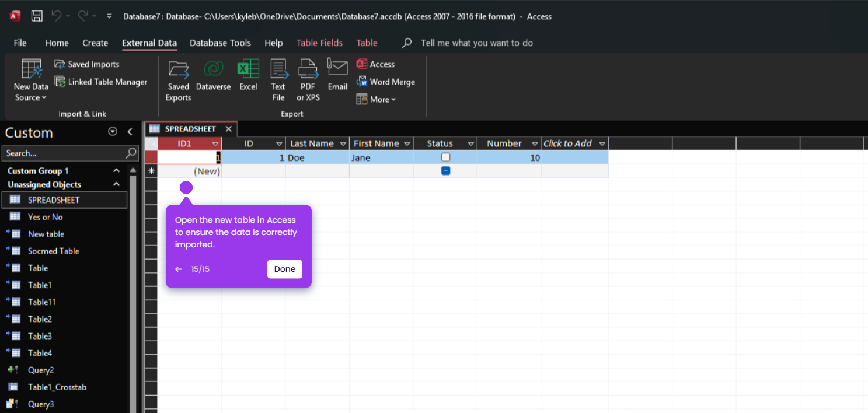The image size is (868, 413).
Task: Dismiss the tutorial with the Done button
Action: click(x=284, y=269)
